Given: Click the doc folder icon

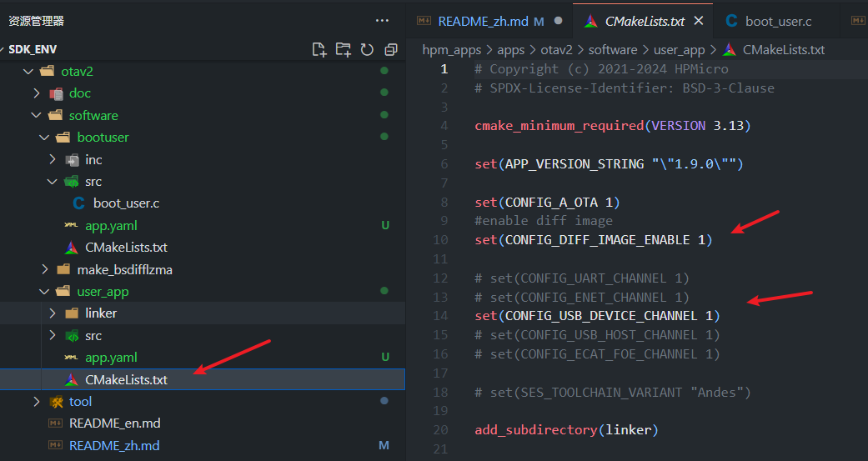Looking at the screenshot, I should point(56,93).
